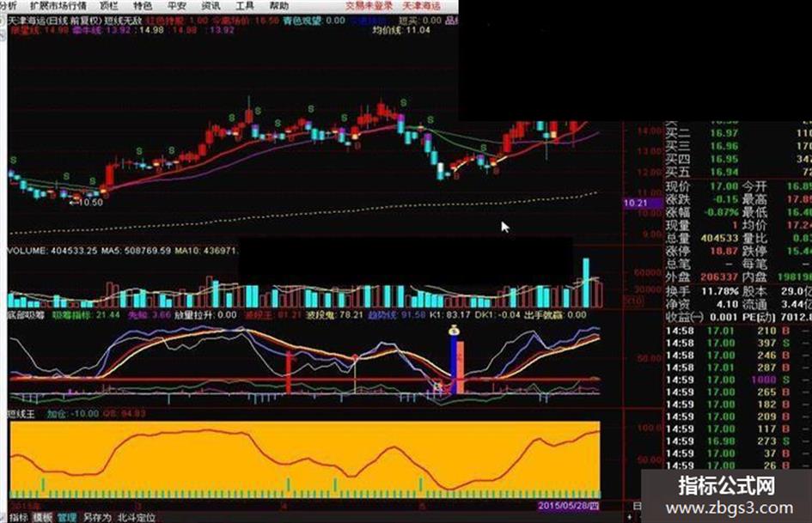This screenshot has height=523, width=812.
Task: Open the 帮助 menu
Action: [x=278, y=6]
